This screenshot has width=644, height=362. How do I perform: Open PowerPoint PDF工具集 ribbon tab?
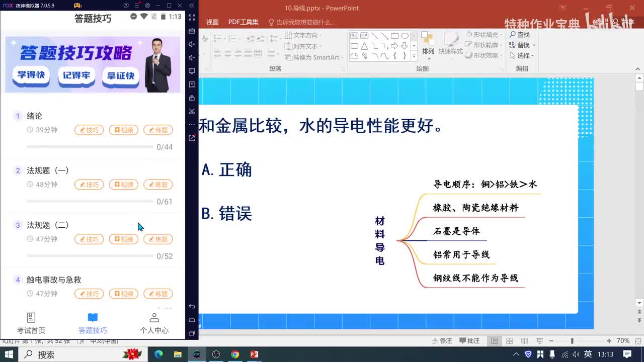pyautogui.click(x=243, y=22)
